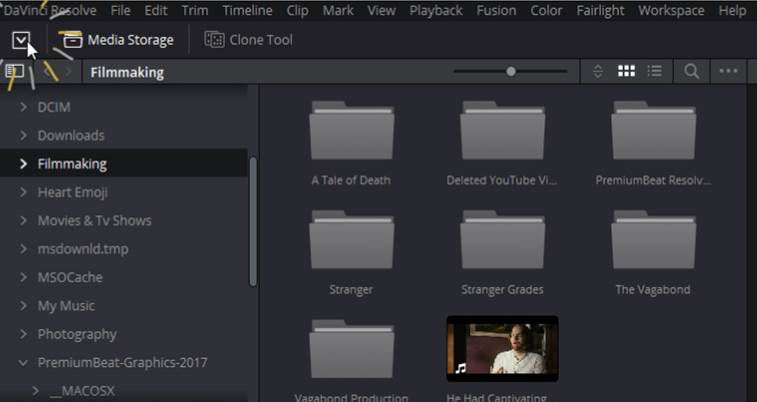This screenshot has width=757, height=402.
Task: Select DCIM in the folder tree
Action: tap(54, 107)
